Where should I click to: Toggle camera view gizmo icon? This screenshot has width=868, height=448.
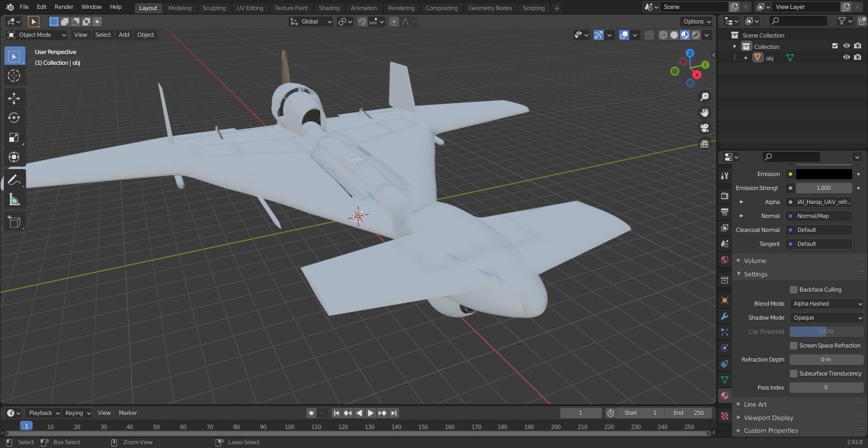click(x=705, y=128)
